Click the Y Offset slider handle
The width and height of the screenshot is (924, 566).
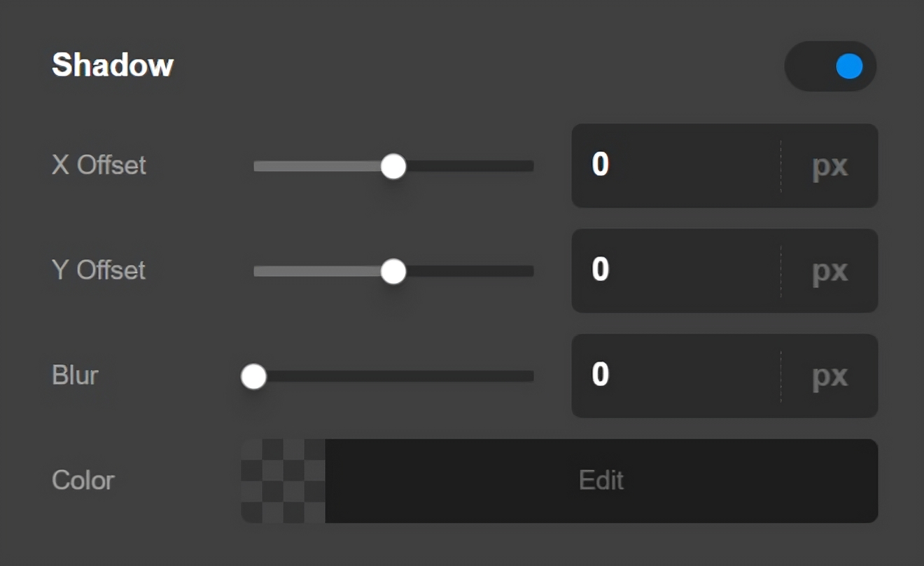click(x=393, y=272)
